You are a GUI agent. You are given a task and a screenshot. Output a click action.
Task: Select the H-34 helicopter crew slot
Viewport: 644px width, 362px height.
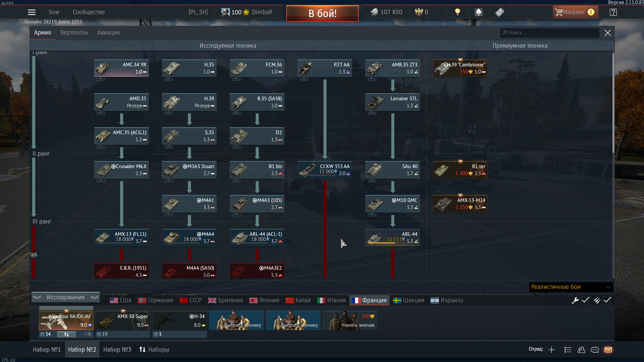coord(180,320)
